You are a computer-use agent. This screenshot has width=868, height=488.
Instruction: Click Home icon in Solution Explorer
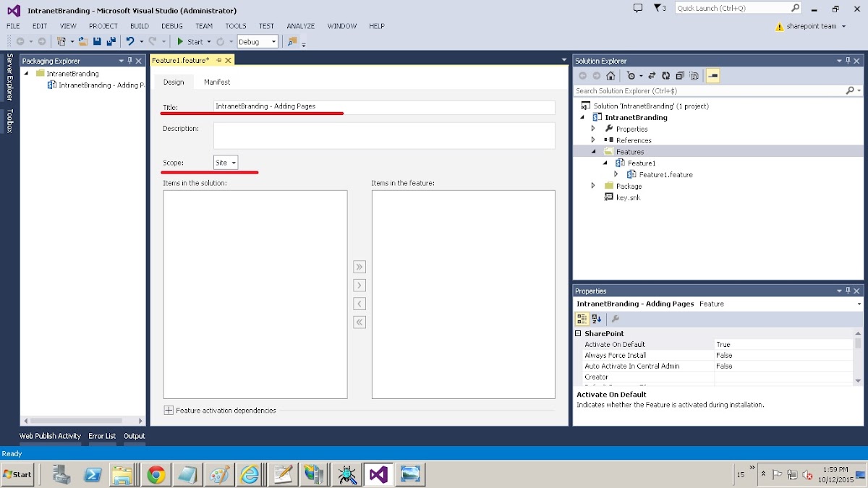[x=610, y=76]
